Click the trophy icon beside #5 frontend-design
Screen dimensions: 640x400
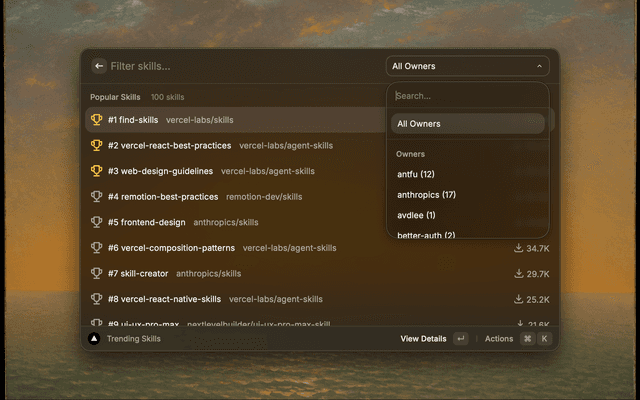coord(97,222)
